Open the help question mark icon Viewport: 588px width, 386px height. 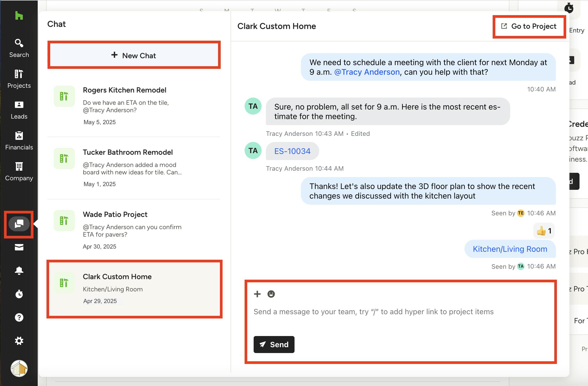click(19, 317)
